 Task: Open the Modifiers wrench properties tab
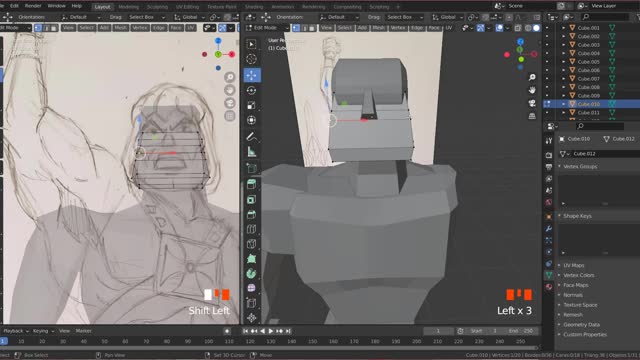point(549,229)
